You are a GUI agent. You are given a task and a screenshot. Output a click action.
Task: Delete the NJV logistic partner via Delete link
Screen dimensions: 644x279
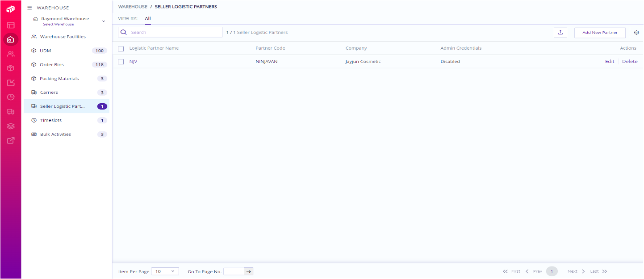click(x=630, y=61)
